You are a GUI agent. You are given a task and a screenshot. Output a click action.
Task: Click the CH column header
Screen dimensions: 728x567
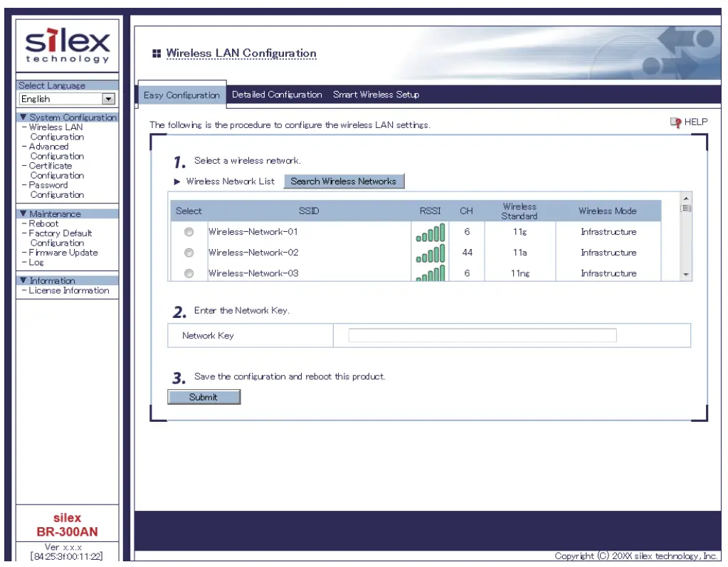click(x=466, y=211)
